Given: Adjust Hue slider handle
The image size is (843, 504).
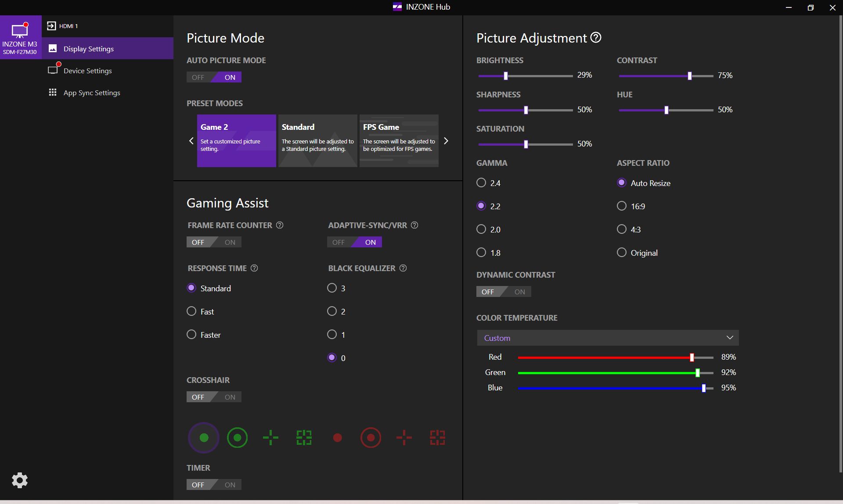Looking at the screenshot, I should click(x=666, y=110).
